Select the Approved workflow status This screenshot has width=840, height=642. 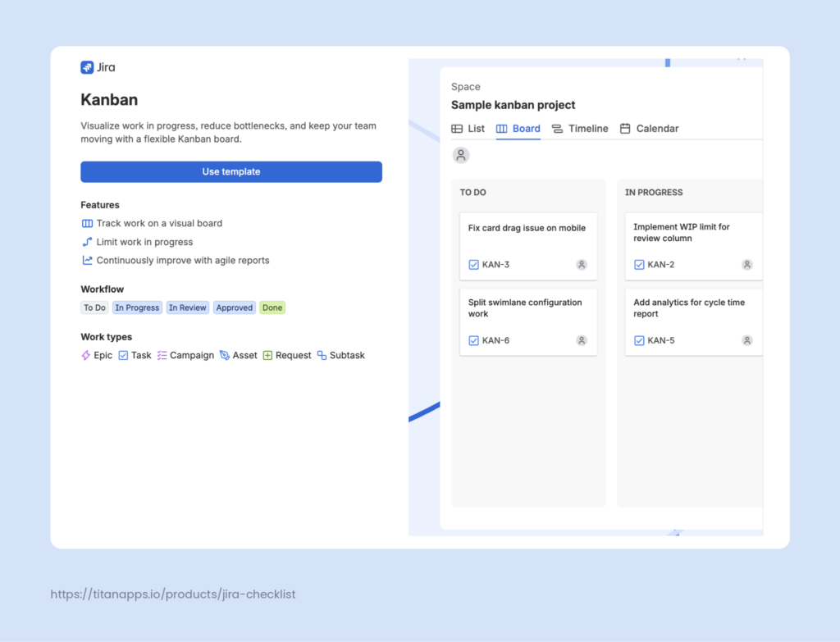pos(234,308)
